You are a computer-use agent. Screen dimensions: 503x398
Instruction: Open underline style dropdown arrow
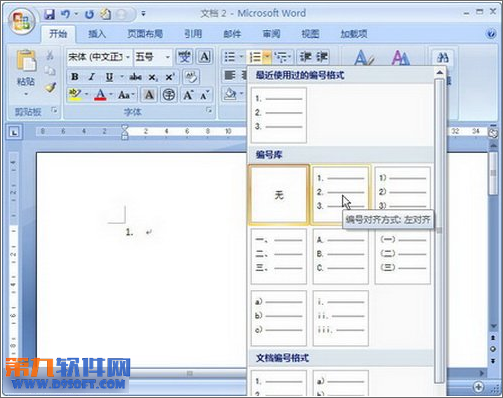coord(121,77)
